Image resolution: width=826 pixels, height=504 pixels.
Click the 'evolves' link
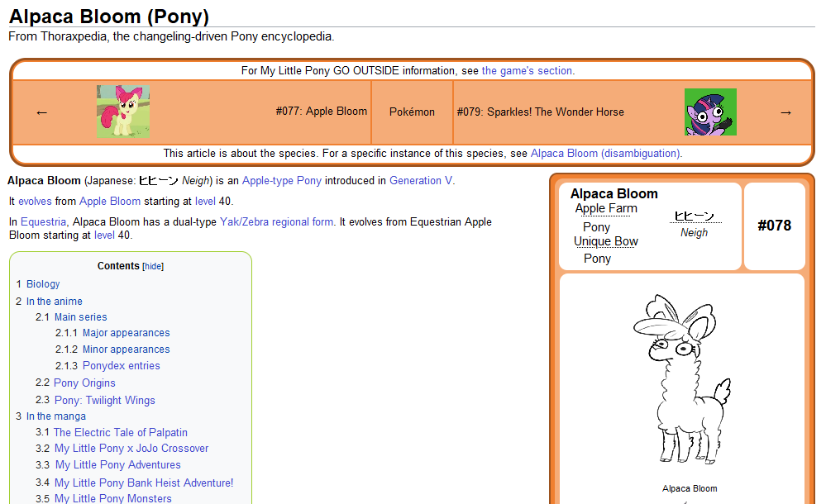(x=35, y=201)
